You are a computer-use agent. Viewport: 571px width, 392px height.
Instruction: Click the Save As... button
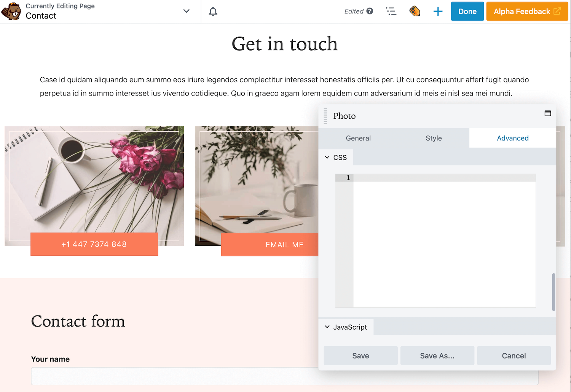click(437, 356)
